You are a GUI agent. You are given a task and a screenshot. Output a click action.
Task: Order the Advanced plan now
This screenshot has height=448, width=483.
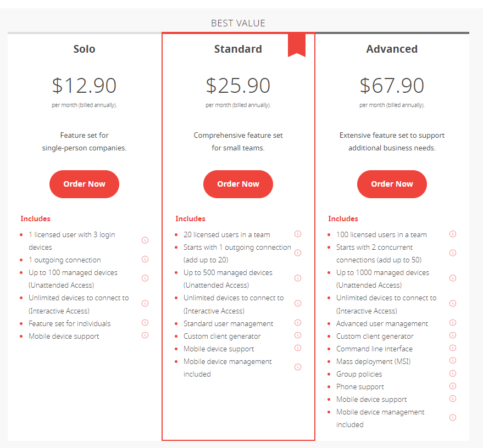[392, 184]
